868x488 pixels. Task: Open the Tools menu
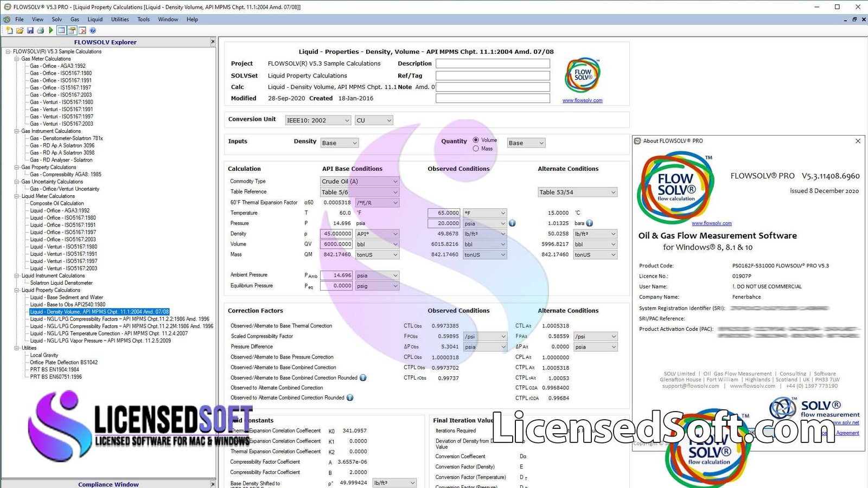pyautogui.click(x=144, y=19)
